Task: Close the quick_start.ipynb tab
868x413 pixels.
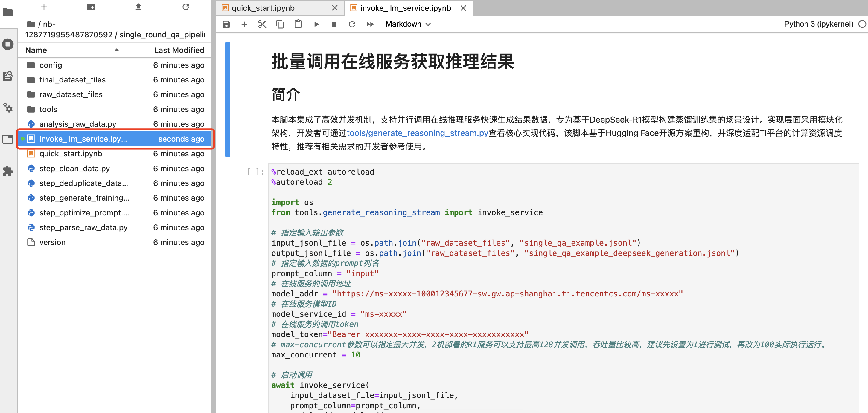Action: (x=334, y=8)
